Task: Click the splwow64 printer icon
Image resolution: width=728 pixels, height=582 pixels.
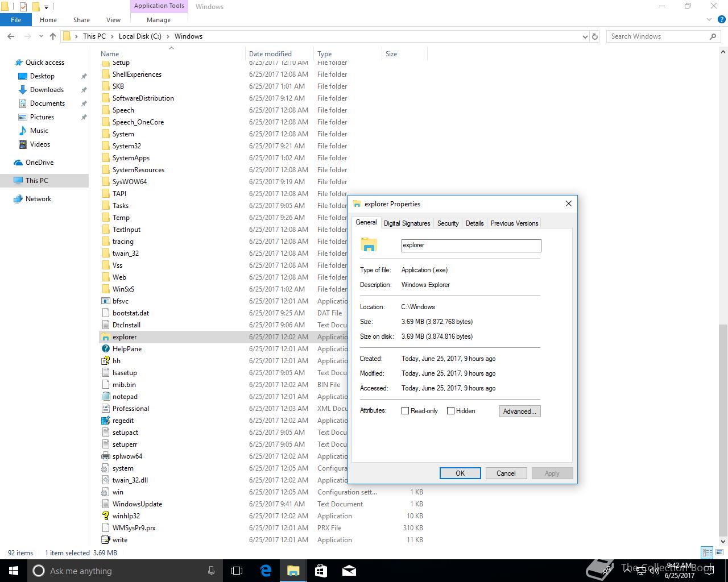Action: coord(105,456)
